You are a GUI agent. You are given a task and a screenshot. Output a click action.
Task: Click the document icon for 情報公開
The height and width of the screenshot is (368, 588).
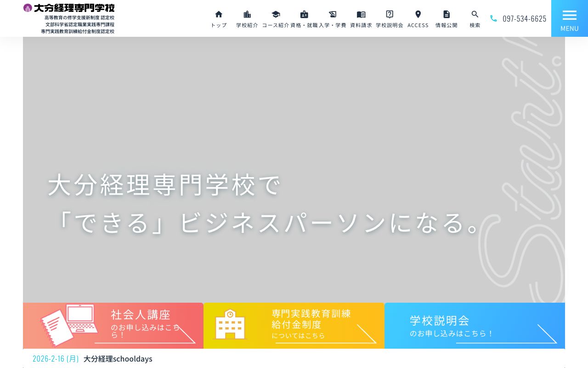446,14
